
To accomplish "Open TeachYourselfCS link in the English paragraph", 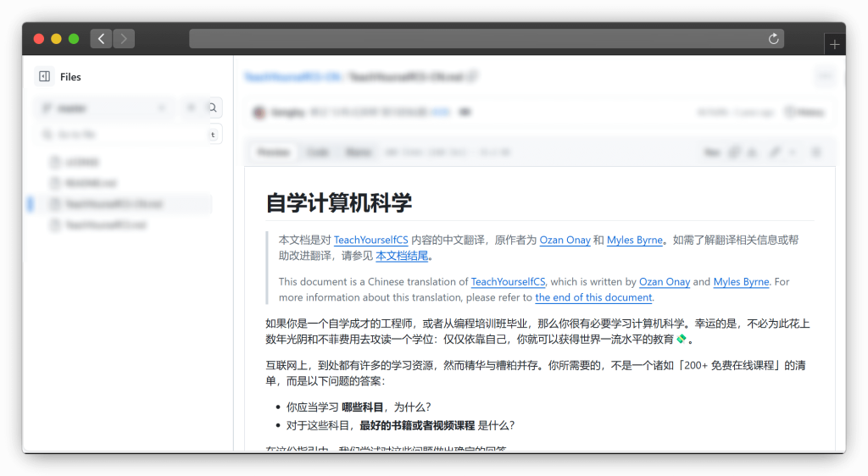I will 508,282.
